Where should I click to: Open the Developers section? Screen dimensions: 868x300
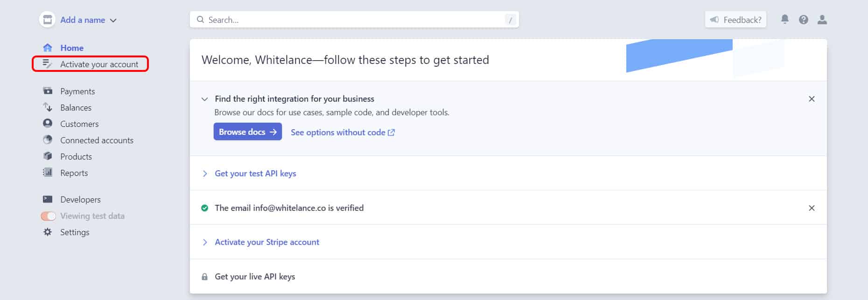pyautogui.click(x=80, y=200)
